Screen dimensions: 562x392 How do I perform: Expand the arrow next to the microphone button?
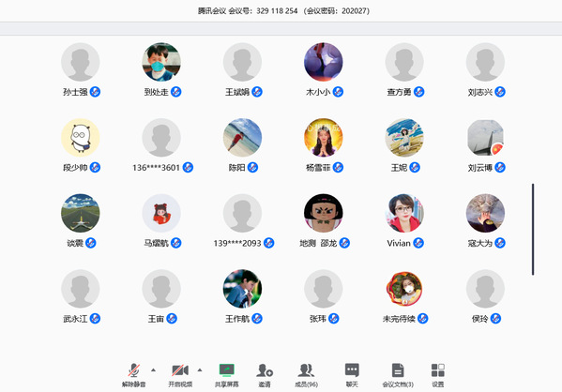(154, 369)
